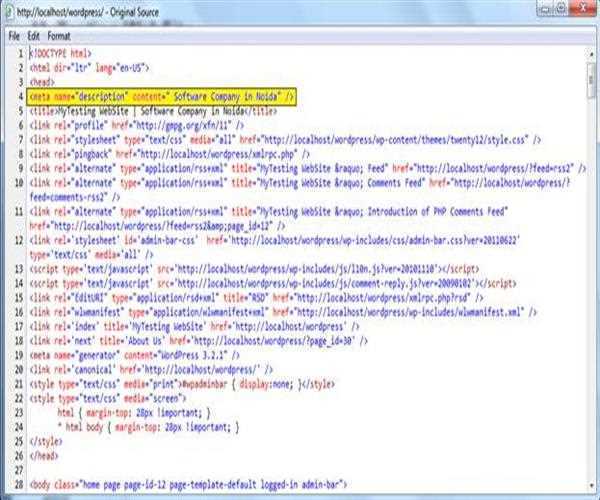Click the twenty12 style.css stylesheet URL
Image resolution: width=600 pixels, height=500 pixels.
[419, 141]
